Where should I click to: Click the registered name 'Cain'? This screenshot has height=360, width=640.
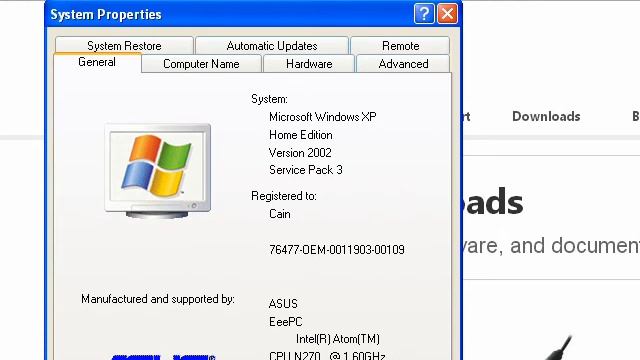pyautogui.click(x=280, y=214)
